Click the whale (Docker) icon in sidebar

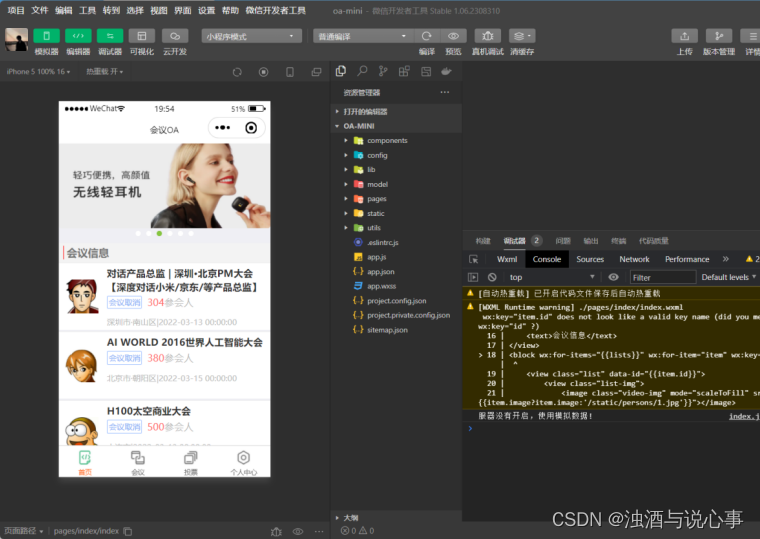point(446,71)
